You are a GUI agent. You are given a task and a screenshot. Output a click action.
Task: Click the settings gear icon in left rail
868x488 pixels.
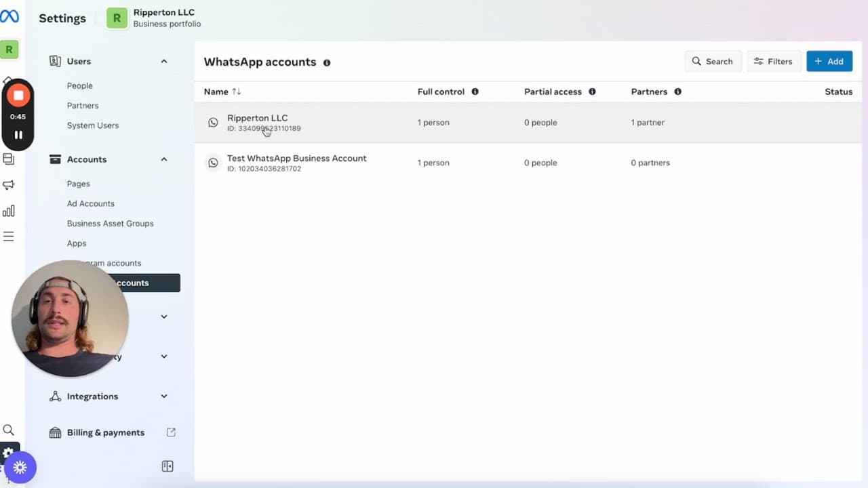coord(8,452)
